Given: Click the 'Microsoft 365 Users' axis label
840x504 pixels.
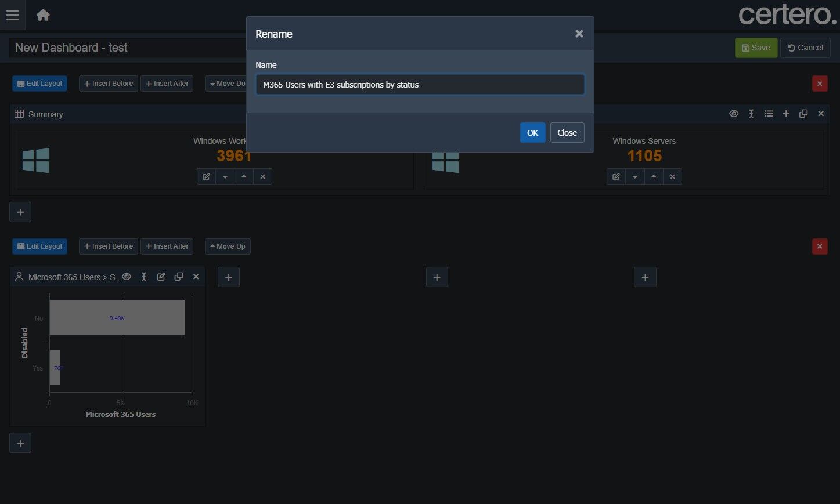Looking at the screenshot, I should tap(121, 415).
